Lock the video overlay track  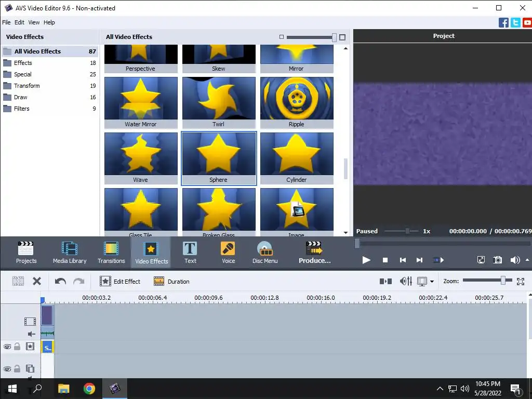pos(17,368)
